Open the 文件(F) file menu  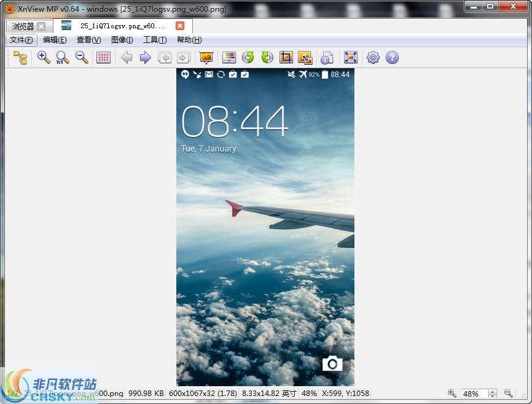[22, 40]
